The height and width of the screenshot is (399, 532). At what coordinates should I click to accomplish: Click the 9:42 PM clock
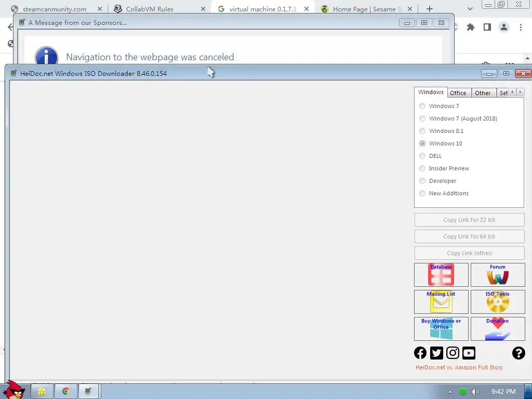pyautogui.click(x=503, y=392)
